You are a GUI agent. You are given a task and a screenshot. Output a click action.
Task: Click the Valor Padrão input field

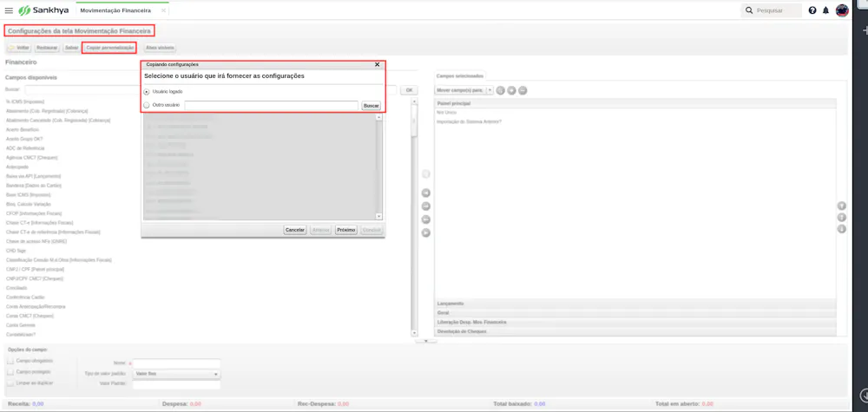[x=176, y=385]
